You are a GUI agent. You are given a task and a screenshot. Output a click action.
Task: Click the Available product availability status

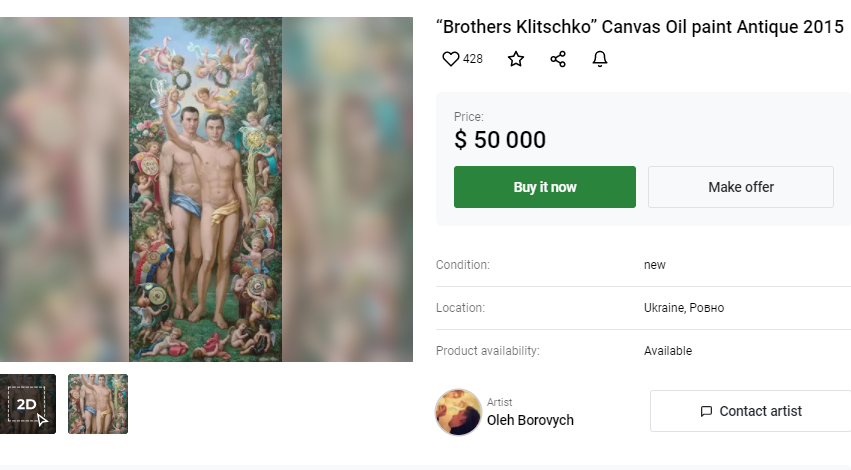click(x=667, y=351)
